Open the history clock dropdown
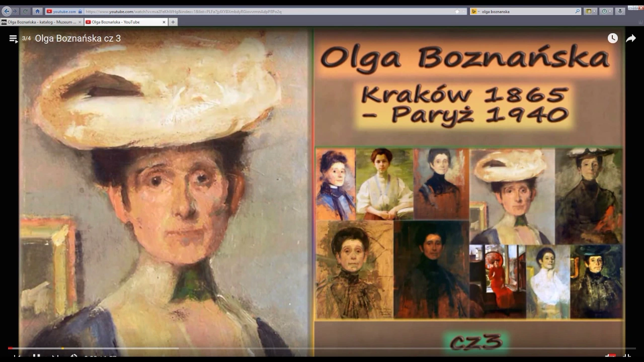644x362 pixels. (606, 11)
